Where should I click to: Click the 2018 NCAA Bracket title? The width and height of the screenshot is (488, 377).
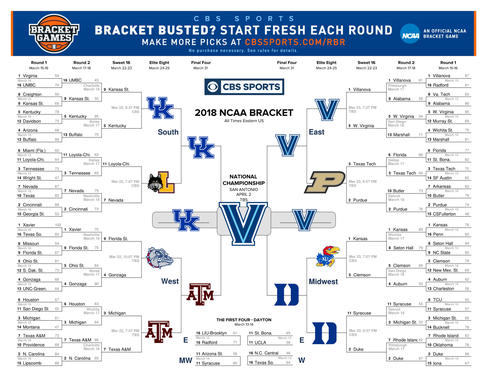click(x=244, y=113)
